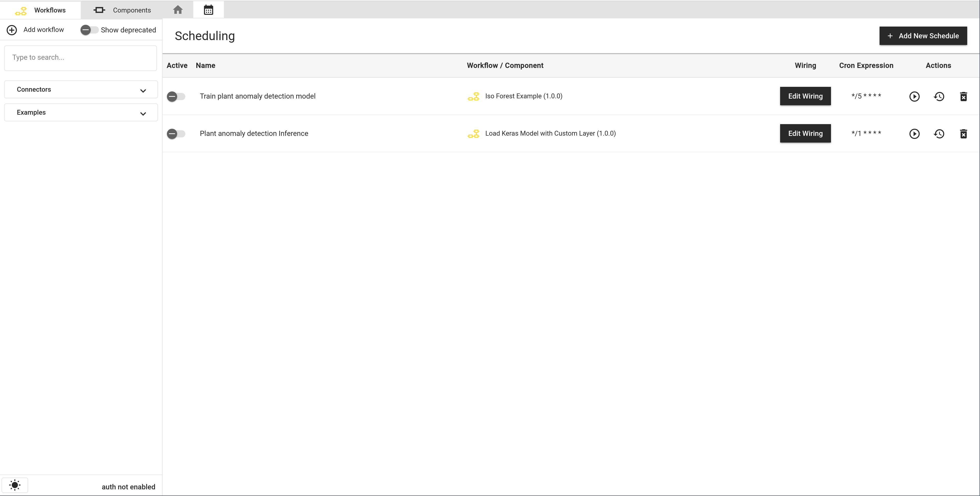
Task: Expand the Examples category
Action: [81, 112]
